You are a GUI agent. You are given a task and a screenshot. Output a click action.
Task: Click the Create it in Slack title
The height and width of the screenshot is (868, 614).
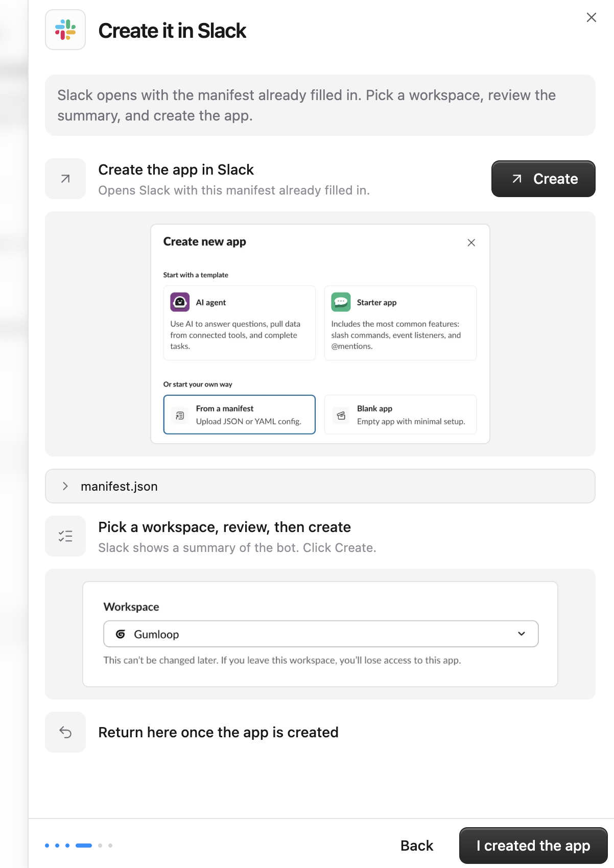(x=172, y=31)
